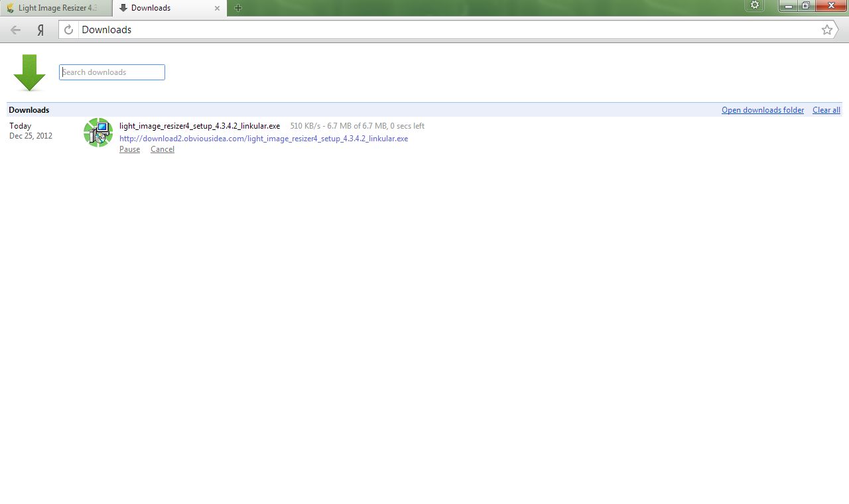Select the Downloads tab
The height and width of the screenshot is (504, 849).
pyautogui.click(x=168, y=8)
